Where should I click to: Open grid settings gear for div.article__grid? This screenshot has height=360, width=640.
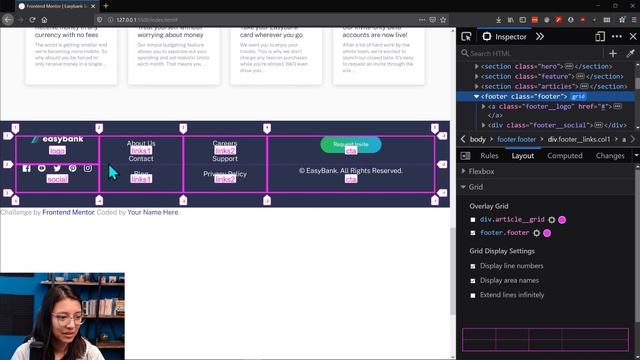pyautogui.click(x=551, y=220)
